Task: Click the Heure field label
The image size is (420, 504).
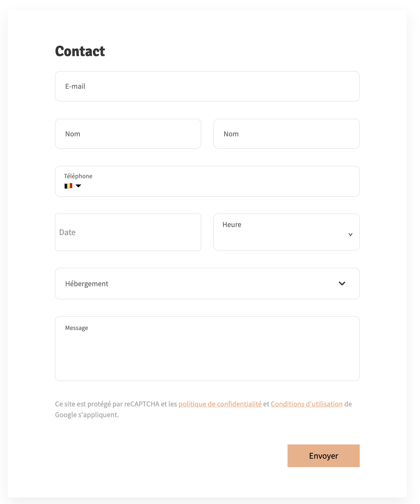Action: coord(232,224)
